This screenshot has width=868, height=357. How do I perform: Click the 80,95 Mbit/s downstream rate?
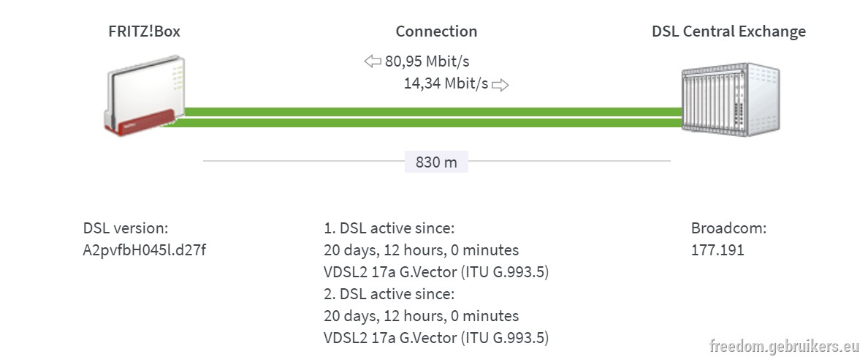pyautogui.click(x=427, y=61)
